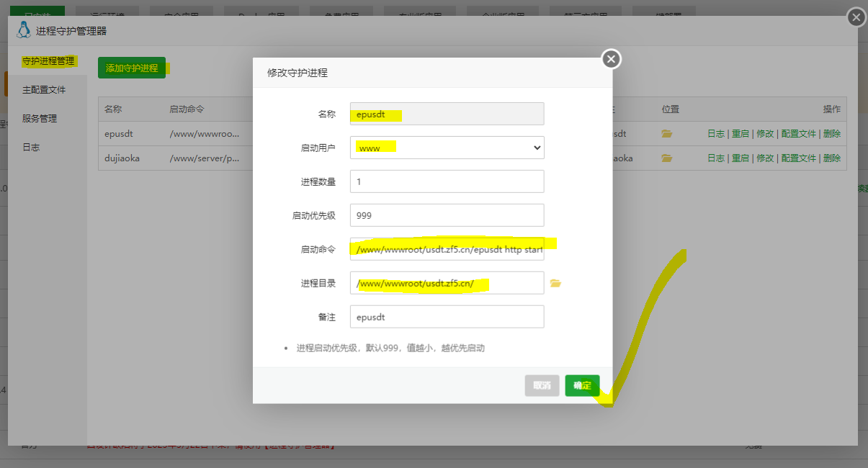The image size is (868, 468).
Task: Open folder browser beside process directory field
Action: point(555,284)
